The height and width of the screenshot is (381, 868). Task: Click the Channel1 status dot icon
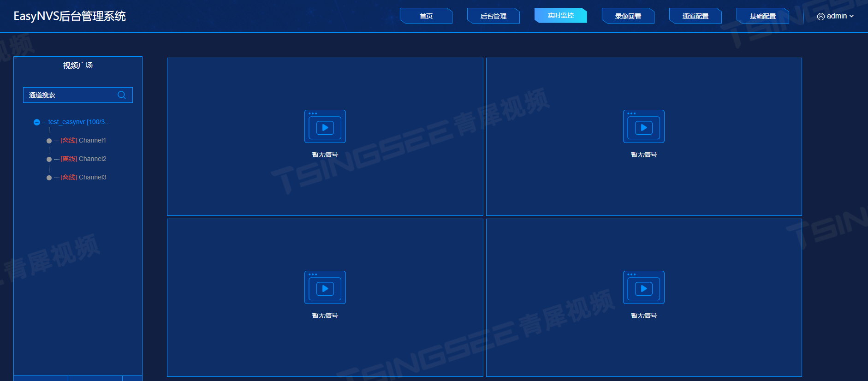pos(49,141)
